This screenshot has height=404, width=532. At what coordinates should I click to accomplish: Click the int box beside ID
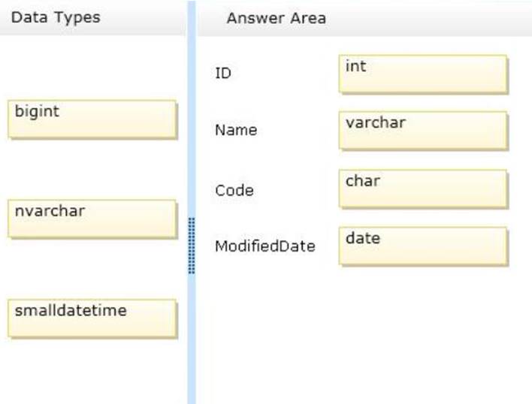coord(423,74)
